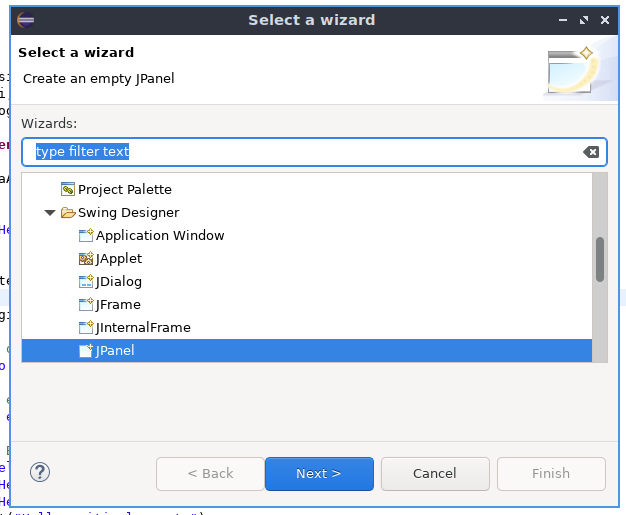This screenshot has height=515, width=626.
Task: Select the Application Window entry
Action: coord(160,236)
